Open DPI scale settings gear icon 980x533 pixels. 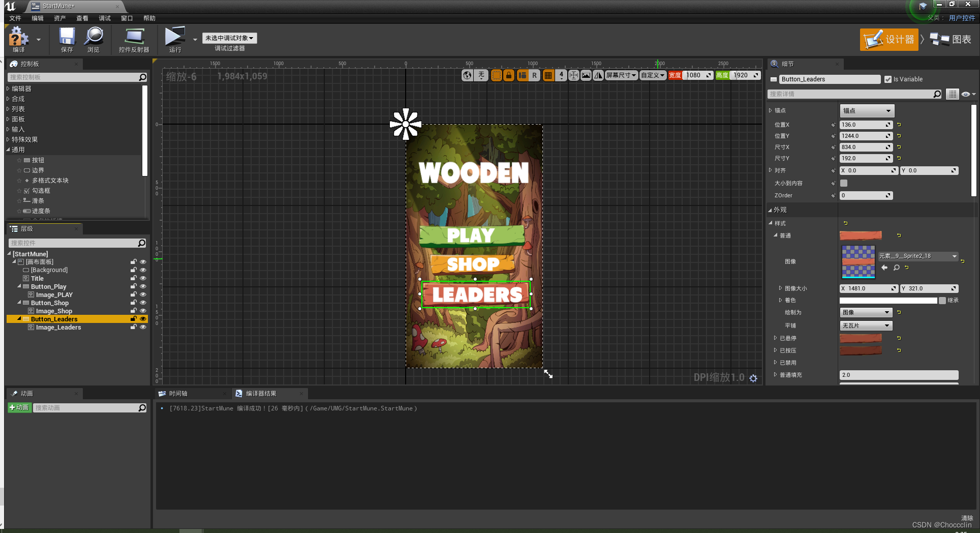coord(753,378)
